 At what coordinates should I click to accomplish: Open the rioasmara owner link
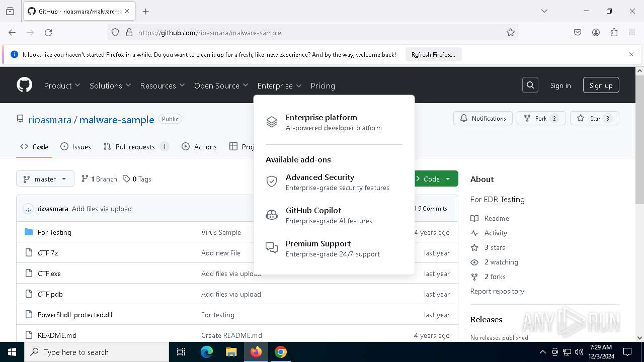click(x=50, y=120)
